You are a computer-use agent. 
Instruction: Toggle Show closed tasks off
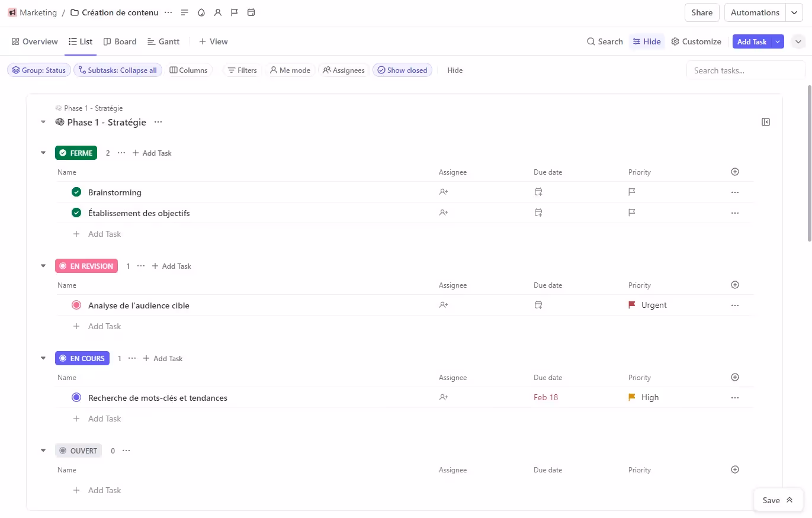pos(402,70)
